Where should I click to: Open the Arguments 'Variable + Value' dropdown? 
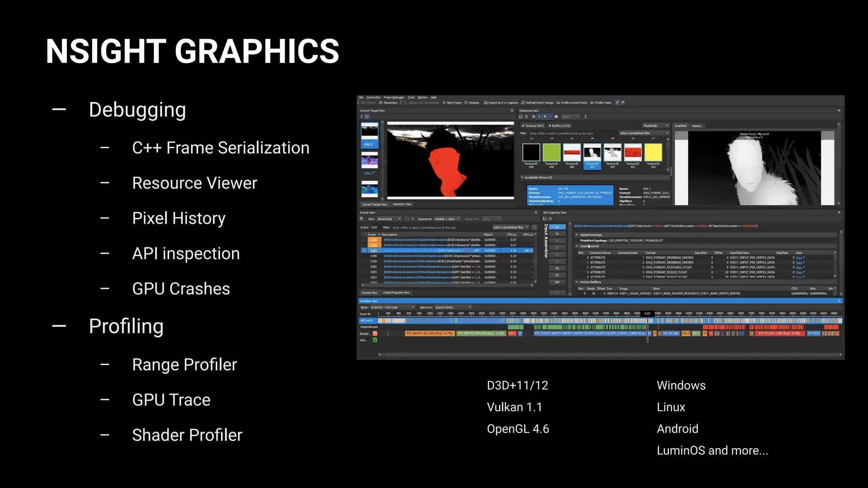point(447,219)
